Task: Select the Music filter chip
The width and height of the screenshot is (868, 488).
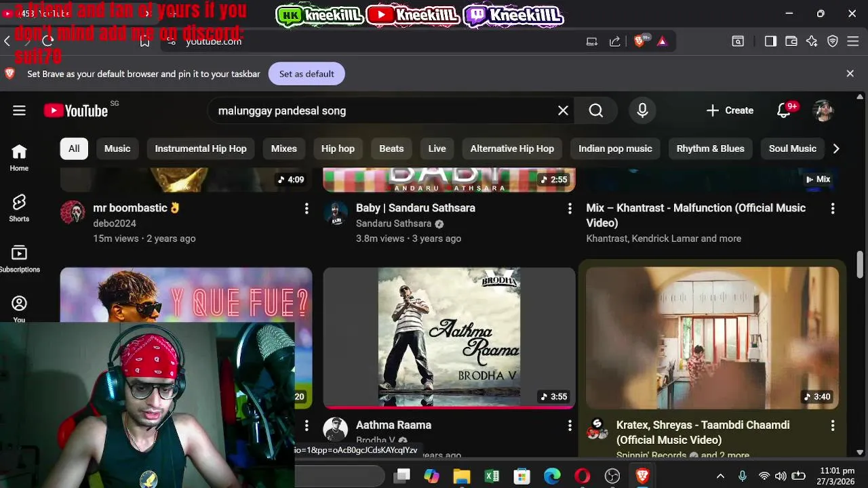Action: [117, 148]
